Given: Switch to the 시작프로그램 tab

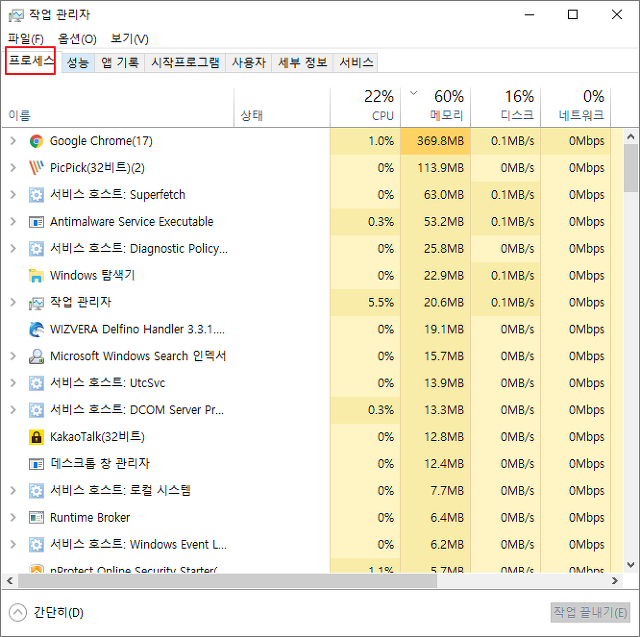Looking at the screenshot, I should (185, 63).
